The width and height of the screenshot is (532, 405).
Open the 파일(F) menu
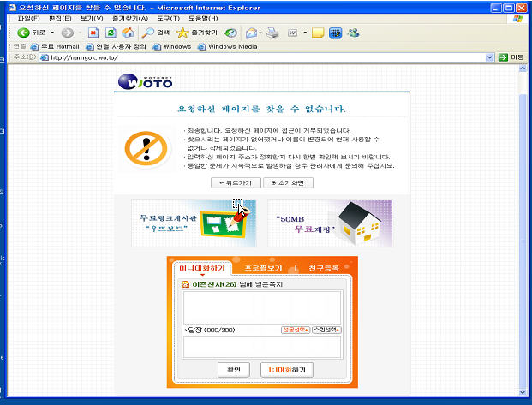(28, 18)
